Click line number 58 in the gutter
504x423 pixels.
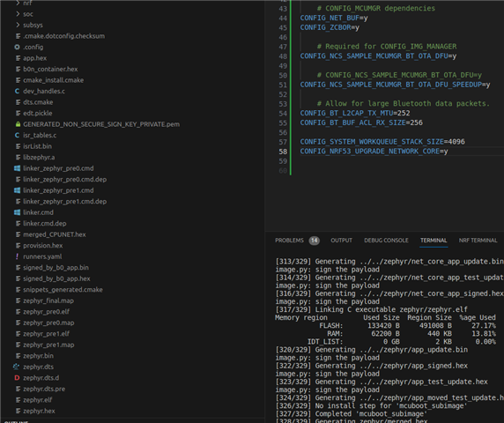click(283, 152)
